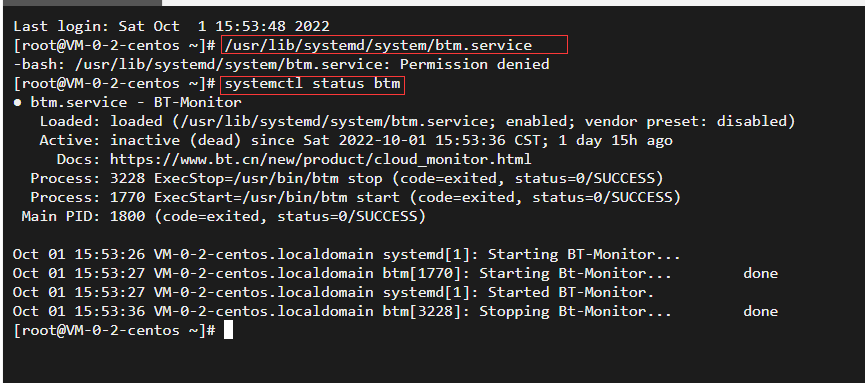Image resolution: width=865 pixels, height=383 pixels.
Task: Click the Permission denied error line
Action: (x=281, y=65)
